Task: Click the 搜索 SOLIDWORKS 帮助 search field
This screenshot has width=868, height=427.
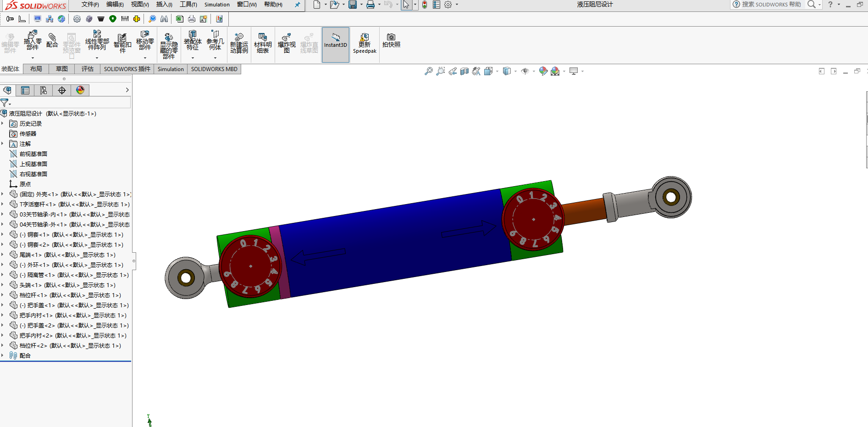Action: coord(771,5)
